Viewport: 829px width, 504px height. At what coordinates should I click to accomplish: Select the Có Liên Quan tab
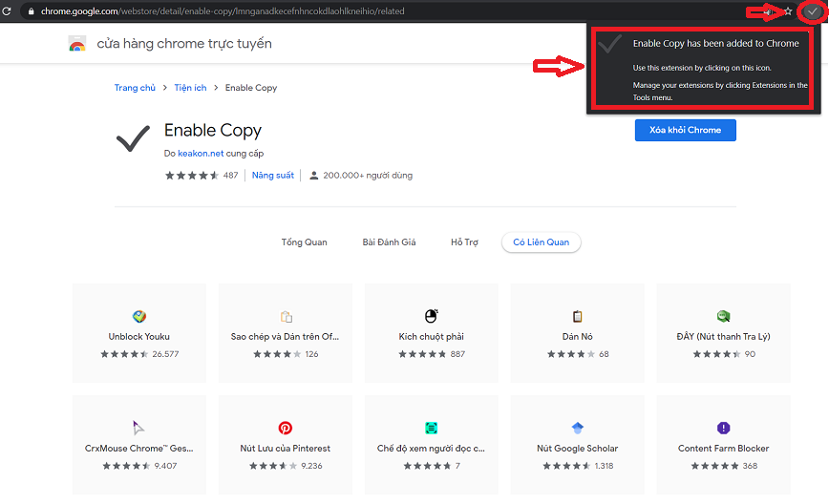click(541, 241)
